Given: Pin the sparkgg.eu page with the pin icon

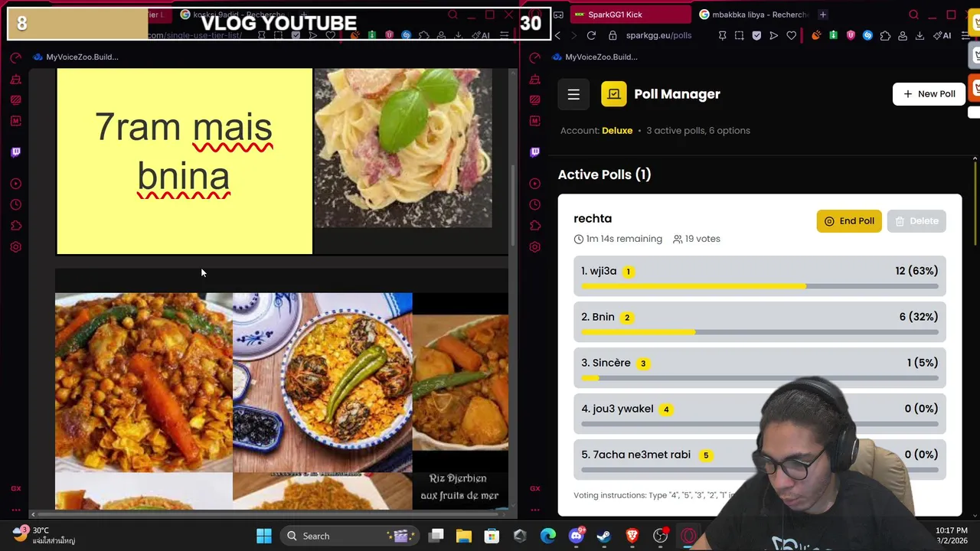Looking at the screenshot, I should point(722,35).
